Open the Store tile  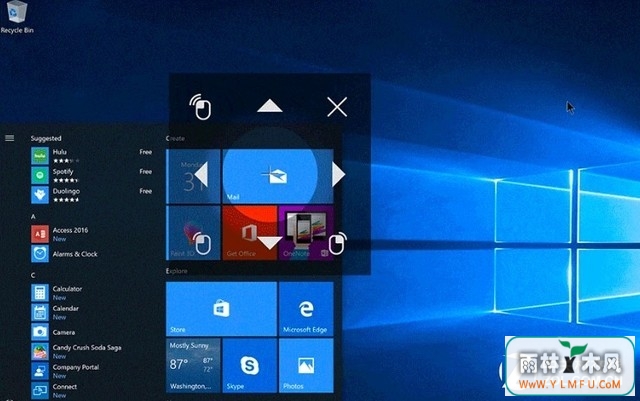221,309
